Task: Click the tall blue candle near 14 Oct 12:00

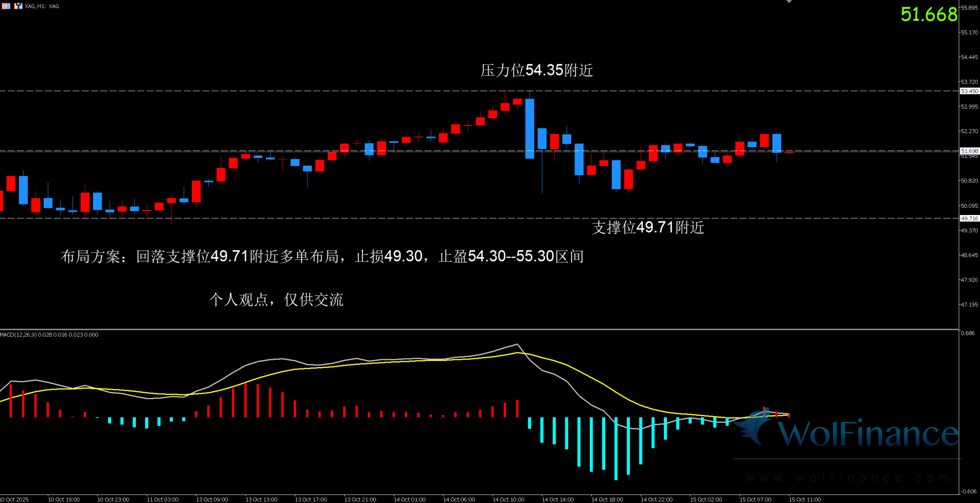Action: tap(530, 129)
